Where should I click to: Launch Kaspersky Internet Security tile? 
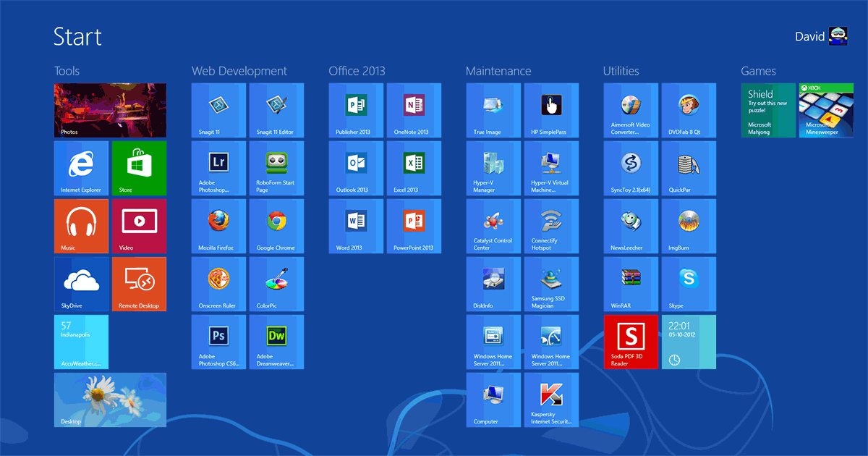coord(551,400)
